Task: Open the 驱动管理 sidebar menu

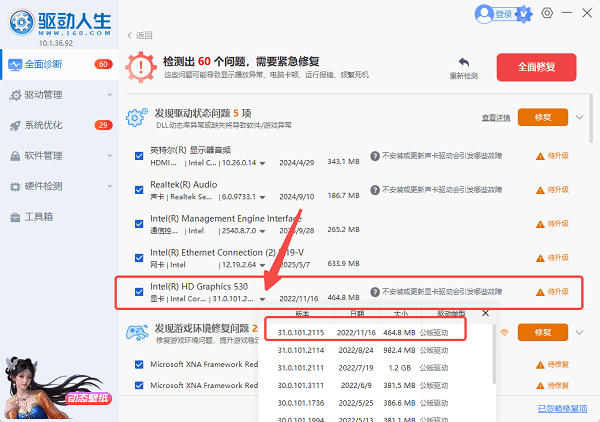Action: 60,95
